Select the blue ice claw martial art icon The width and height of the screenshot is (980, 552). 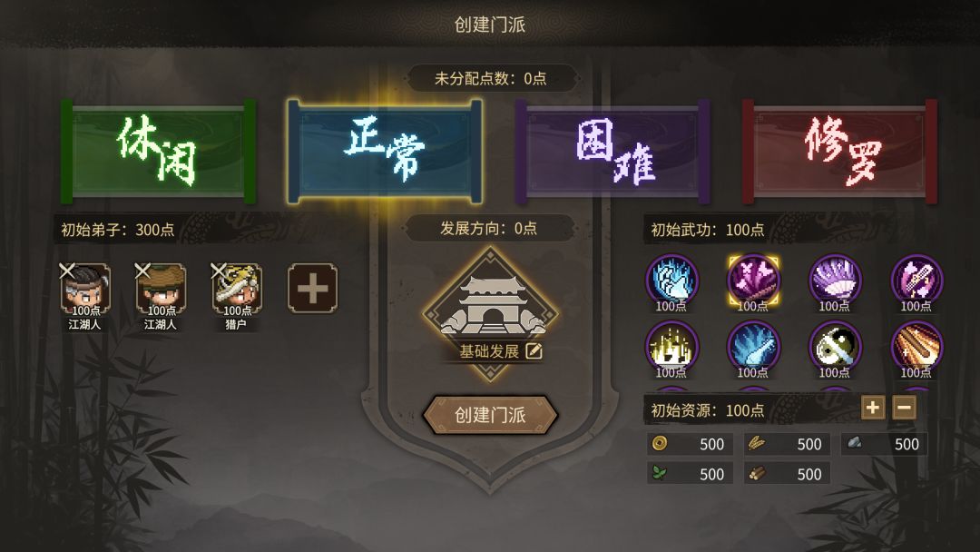[671, 281]
